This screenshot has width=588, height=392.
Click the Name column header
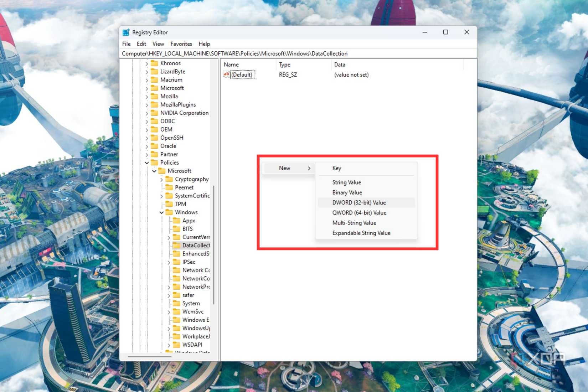click(x=248, y=65)
